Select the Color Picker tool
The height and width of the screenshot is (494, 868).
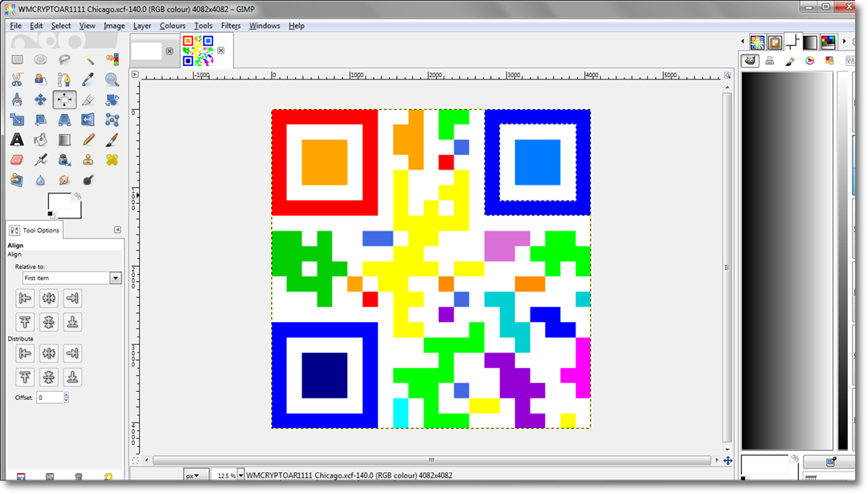[88, 80]
